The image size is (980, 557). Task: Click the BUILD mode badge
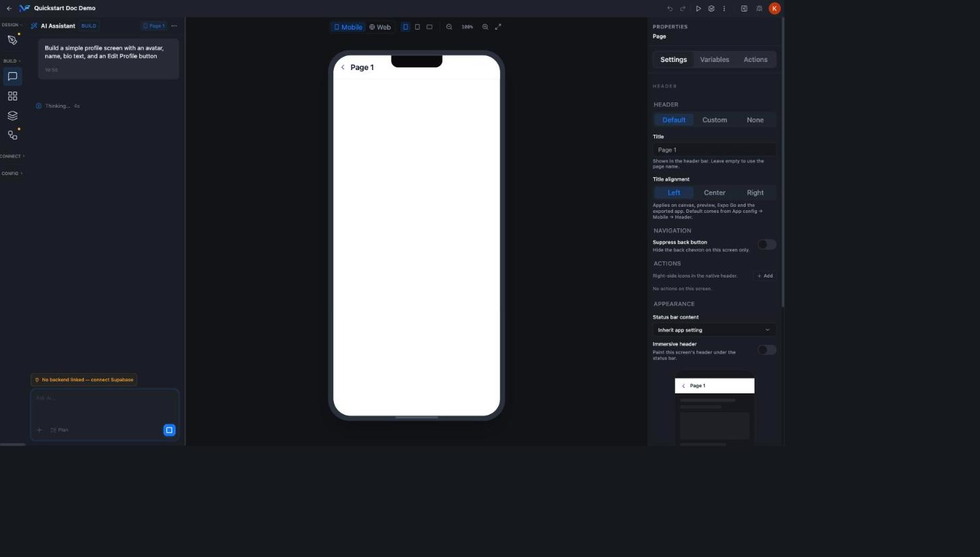(88, 26)
